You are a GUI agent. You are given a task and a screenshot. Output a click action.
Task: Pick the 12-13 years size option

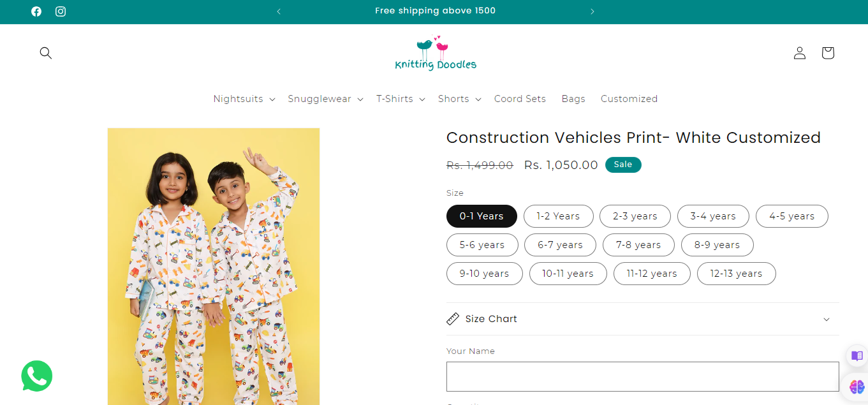pos(736,274)
